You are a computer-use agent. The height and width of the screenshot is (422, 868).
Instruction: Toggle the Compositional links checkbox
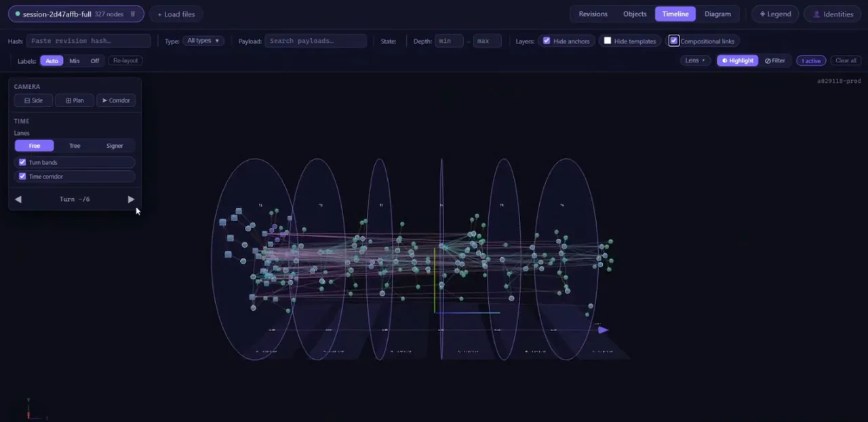click(x=673, y=41)
